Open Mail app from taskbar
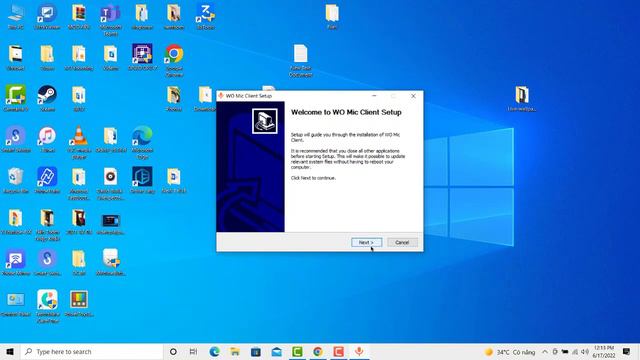 pos(276,351)
